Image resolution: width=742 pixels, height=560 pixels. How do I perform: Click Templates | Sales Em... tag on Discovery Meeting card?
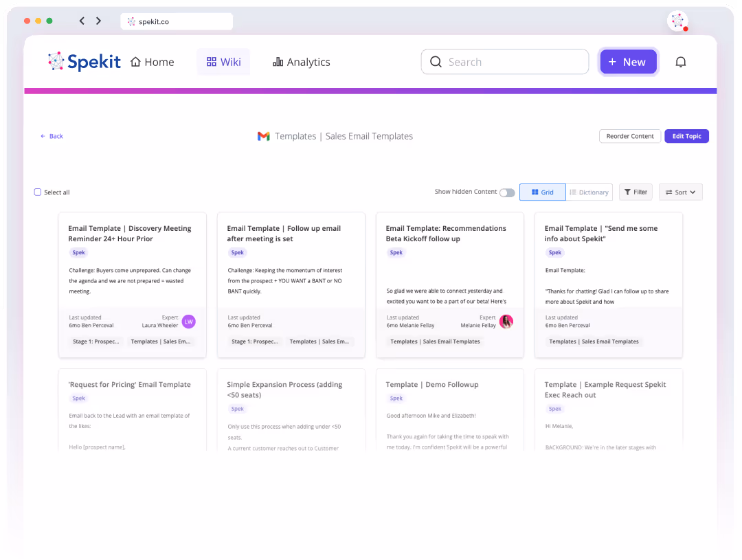[x=160, y=341]
